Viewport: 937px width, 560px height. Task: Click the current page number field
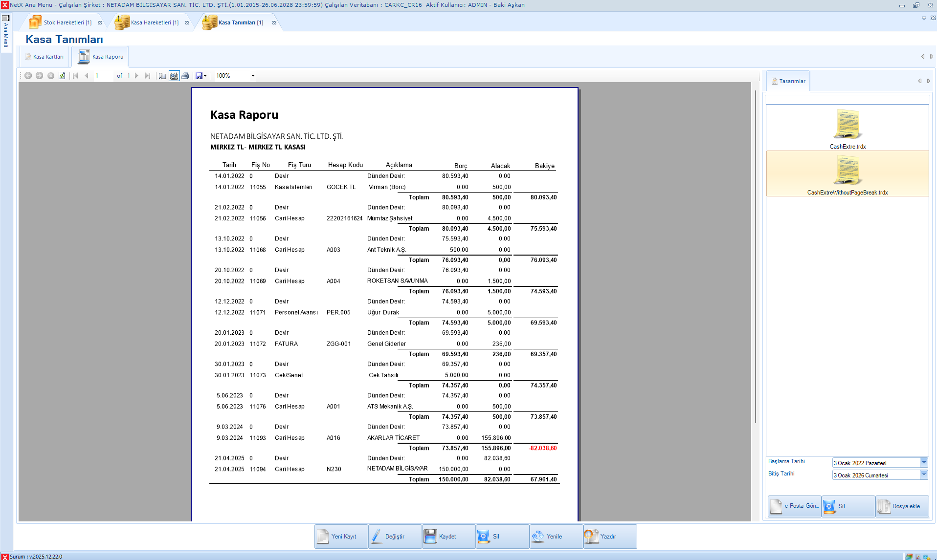pyautogui.click(x=103, y=76)
